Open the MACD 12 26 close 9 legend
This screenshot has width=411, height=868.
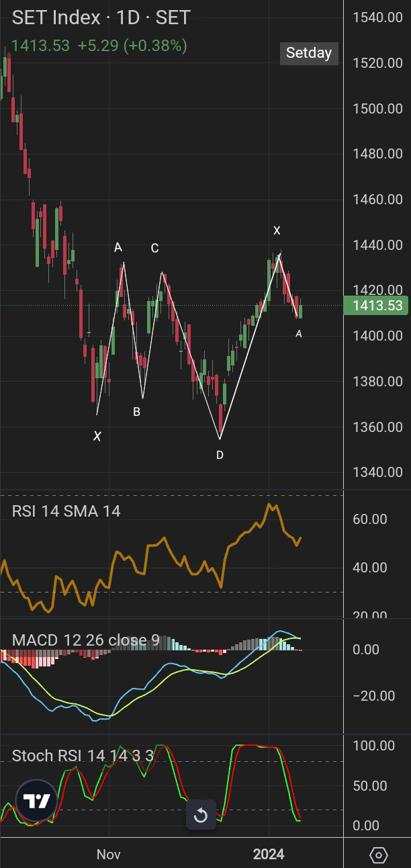(86, 640)
